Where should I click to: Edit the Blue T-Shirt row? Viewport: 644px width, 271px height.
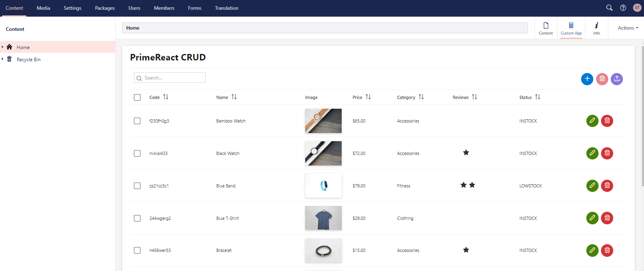coord(592,218)
